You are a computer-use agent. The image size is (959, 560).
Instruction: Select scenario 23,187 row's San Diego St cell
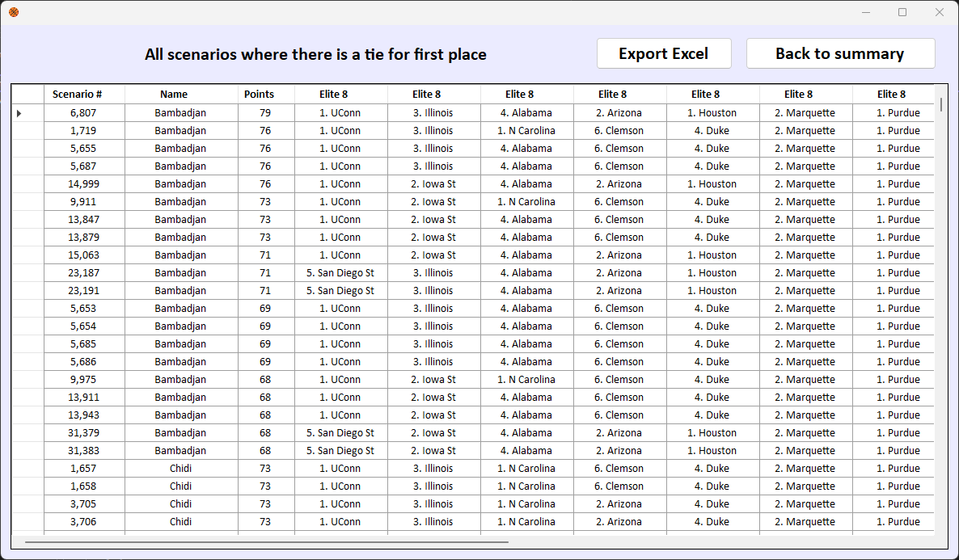pos(340,272)
